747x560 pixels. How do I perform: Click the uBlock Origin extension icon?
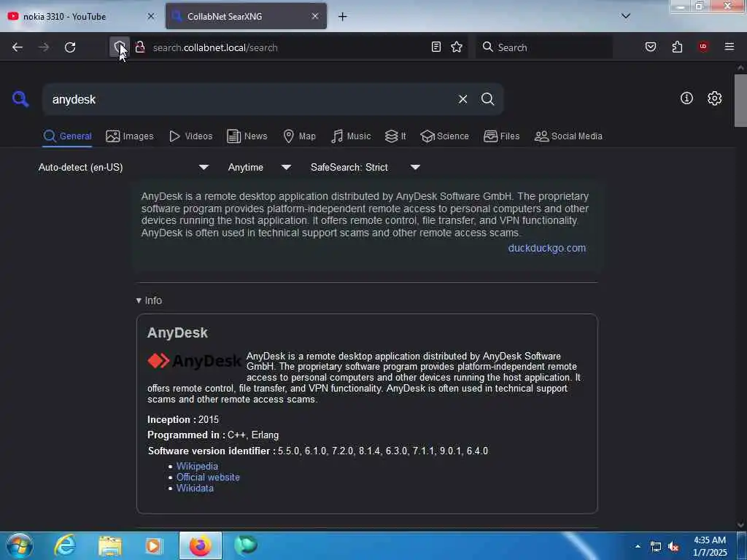[703, 47]
